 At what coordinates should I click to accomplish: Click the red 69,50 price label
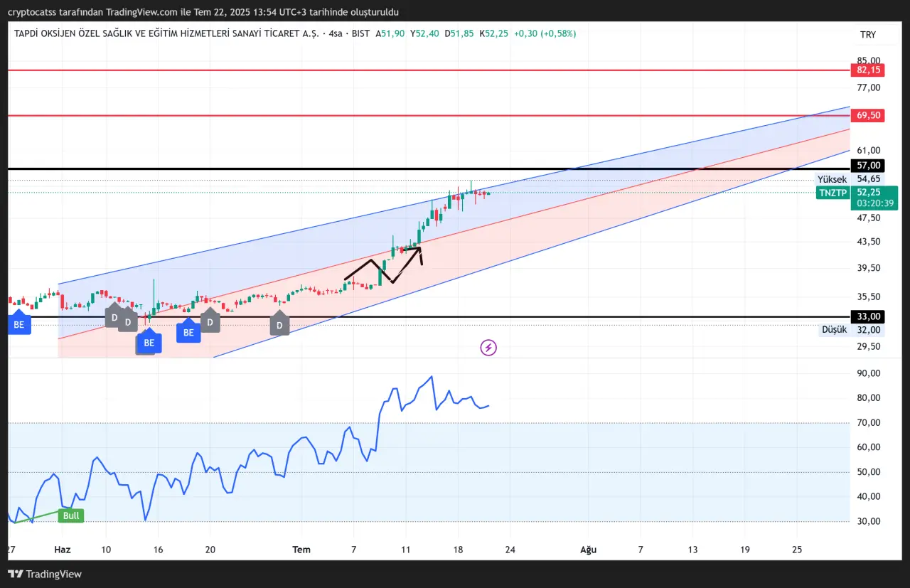click(x=868, y=115)
